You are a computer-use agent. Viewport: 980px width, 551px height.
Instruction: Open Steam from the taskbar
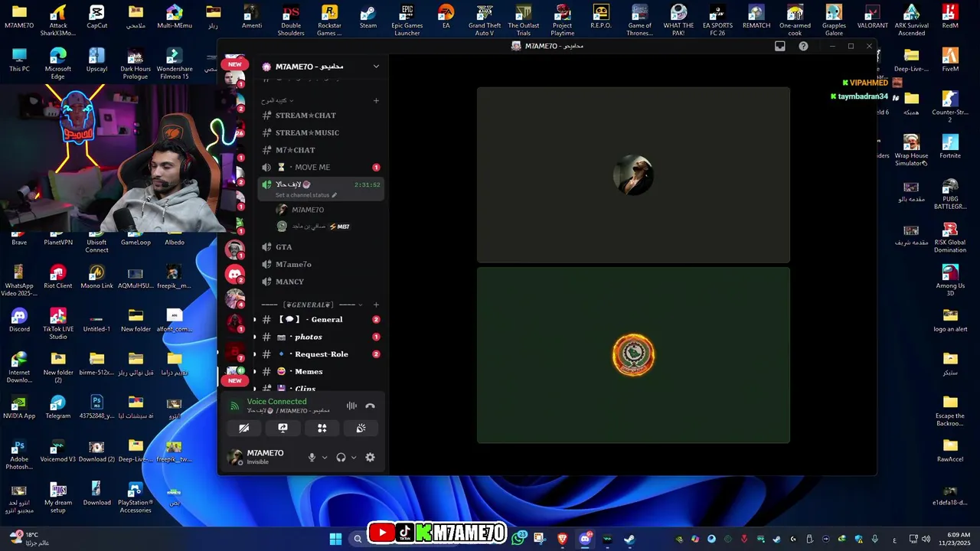[629, 539]
